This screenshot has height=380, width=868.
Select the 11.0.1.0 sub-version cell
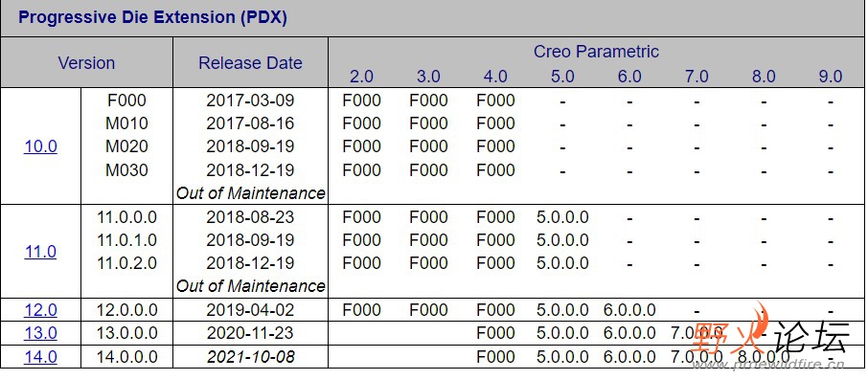pyautogui.click(x=126, y=240)
